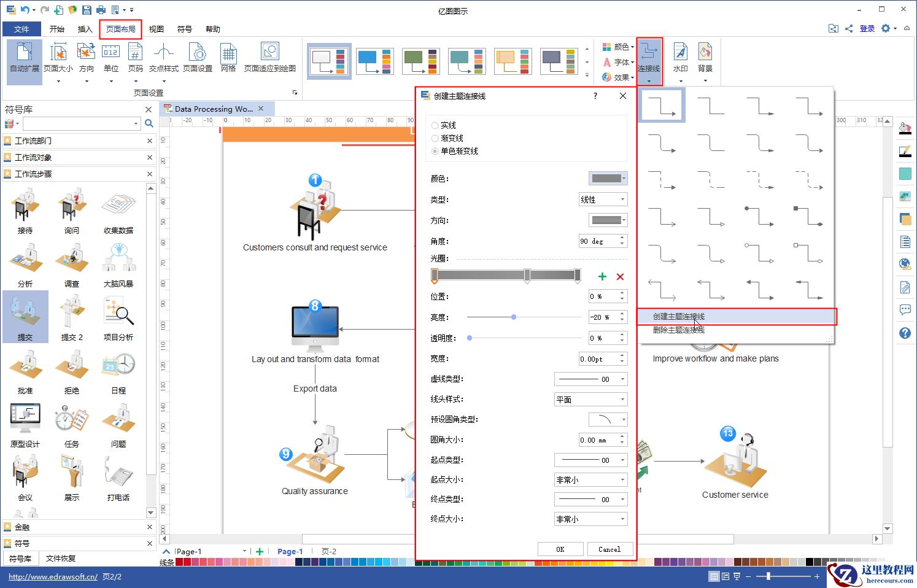Open the 单位 unit tool
Image resolution: width=917 pixels, height=588 pixels.
coord(111,62)
